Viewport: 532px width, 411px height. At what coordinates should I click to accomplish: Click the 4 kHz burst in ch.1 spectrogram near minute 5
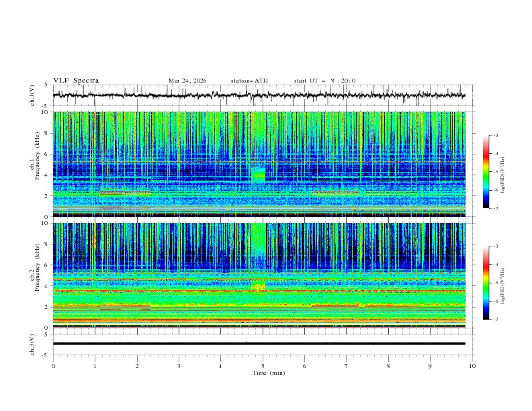coord(258,175)
